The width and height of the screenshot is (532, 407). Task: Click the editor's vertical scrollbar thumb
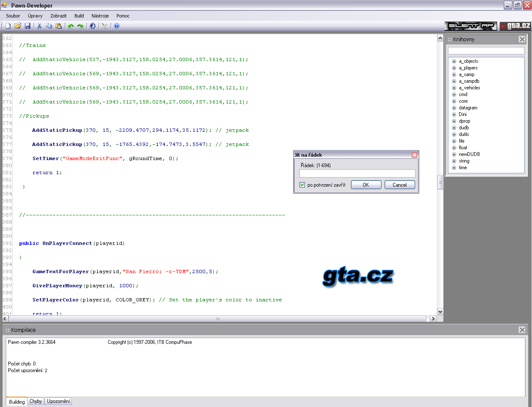click(x=440, y=182)
